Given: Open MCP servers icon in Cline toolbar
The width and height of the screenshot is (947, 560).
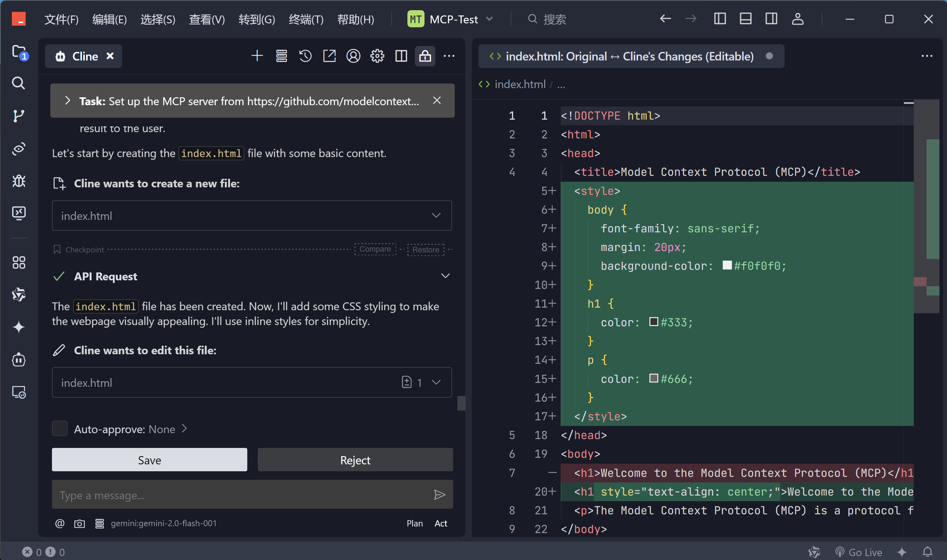Looking at the screenshot, I should (281, 56).
